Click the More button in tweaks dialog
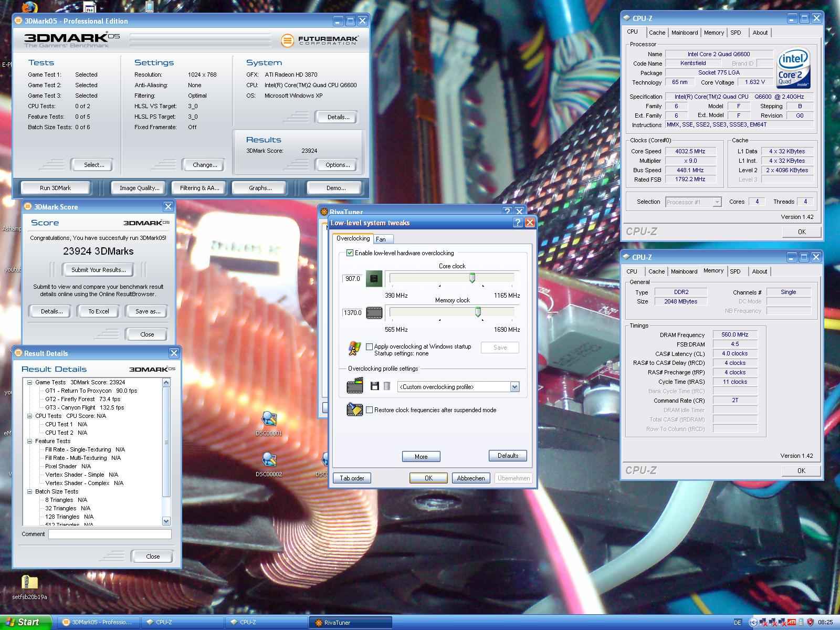 tap(421, 457)
